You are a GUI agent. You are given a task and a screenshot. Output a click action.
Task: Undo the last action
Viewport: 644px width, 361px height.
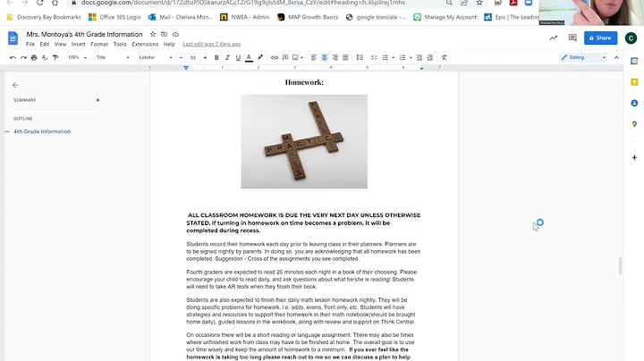tap(13, 57)
